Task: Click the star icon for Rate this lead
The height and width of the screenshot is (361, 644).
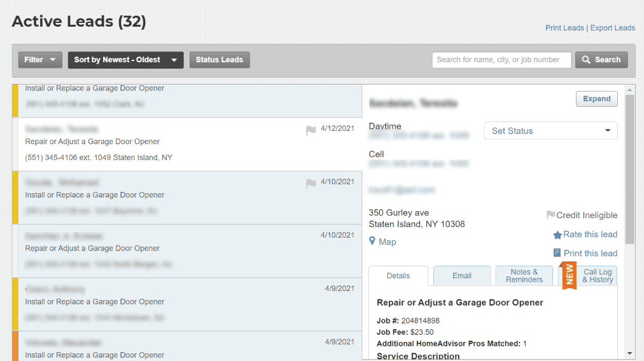Action: coord(557,235)
